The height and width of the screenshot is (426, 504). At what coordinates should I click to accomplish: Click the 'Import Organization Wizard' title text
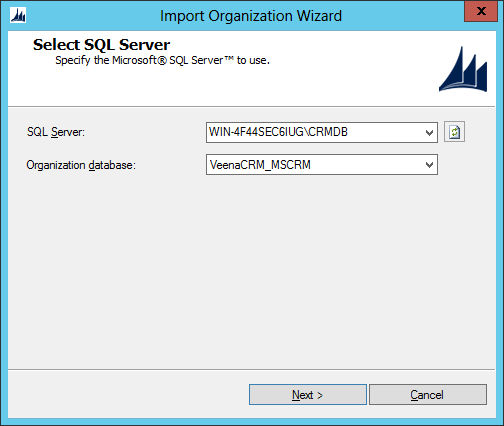pos(251,16)
